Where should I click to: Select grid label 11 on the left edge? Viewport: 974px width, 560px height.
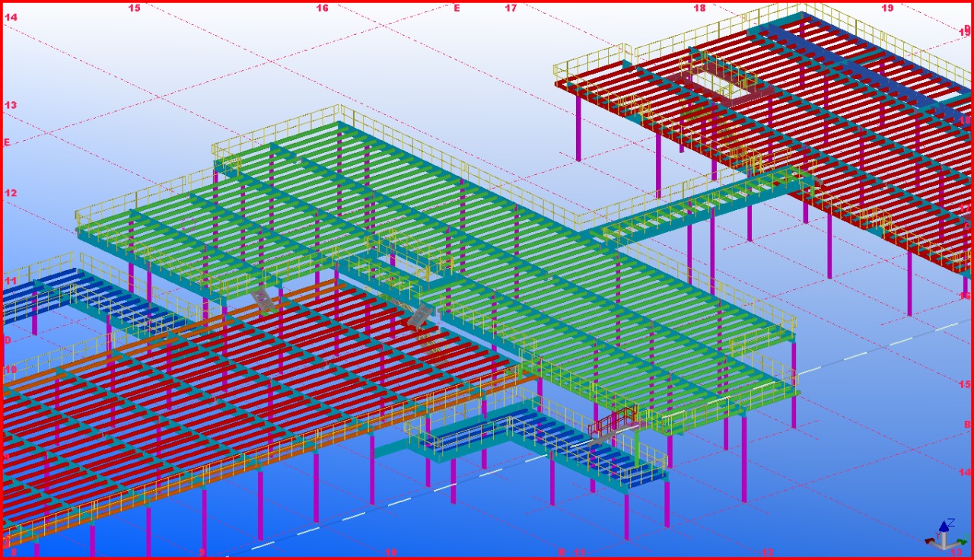tap(11, 281)
